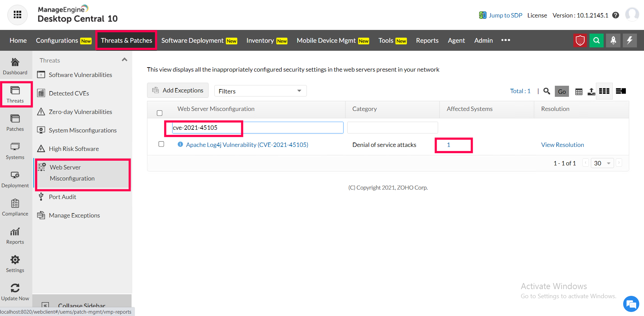Open the Home menu
This screenshot has width=644, height=316.
point(18,40)
